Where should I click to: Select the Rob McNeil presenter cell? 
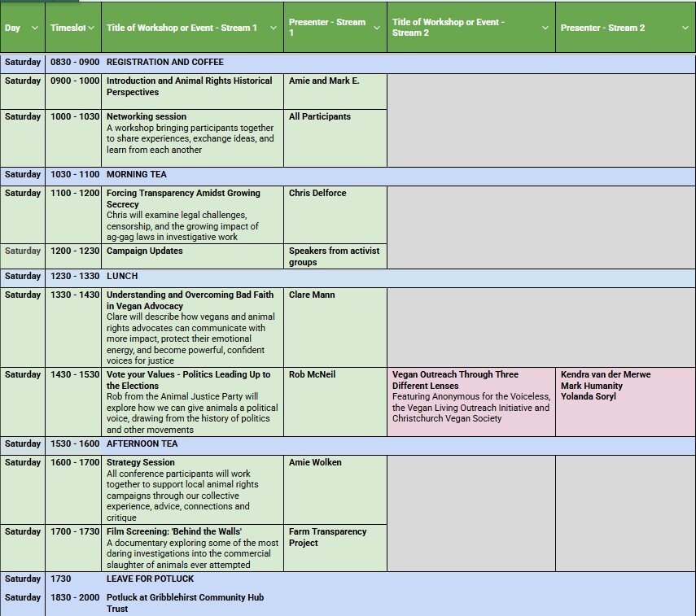pyautogui.click(x=335, y=402)
